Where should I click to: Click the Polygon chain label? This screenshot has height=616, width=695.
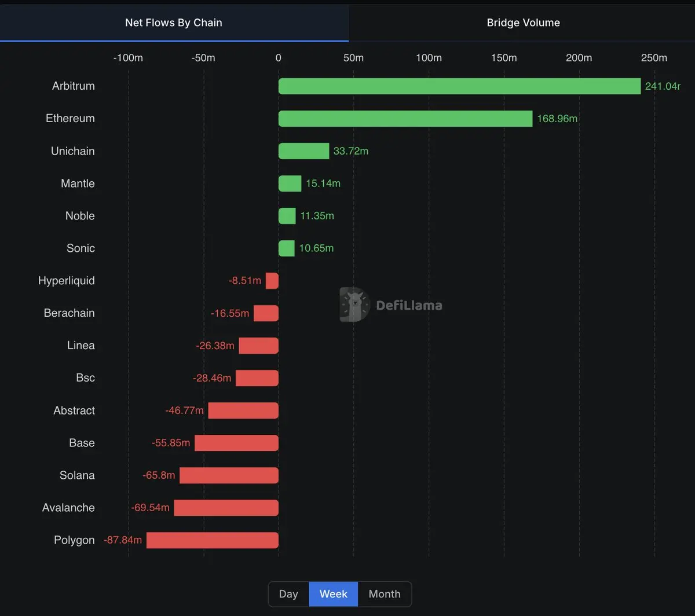74,540
